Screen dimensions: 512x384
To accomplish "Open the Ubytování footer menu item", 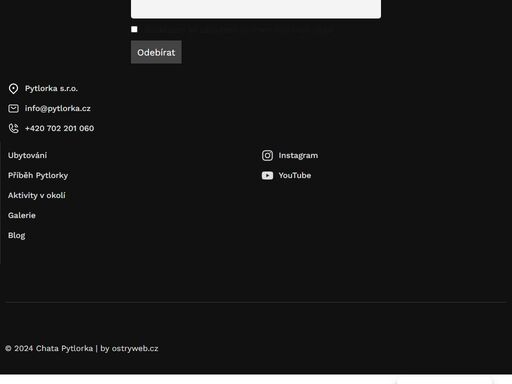I will tap(27, 155).
